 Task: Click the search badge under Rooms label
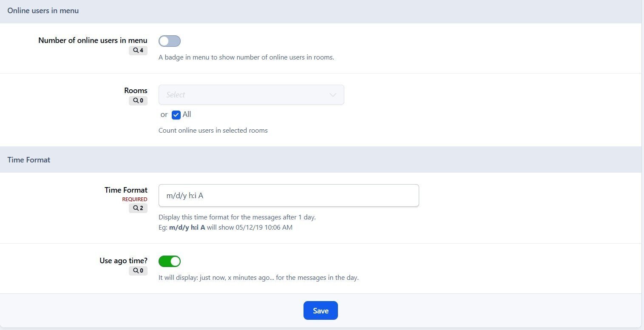[x=138, y=101]
